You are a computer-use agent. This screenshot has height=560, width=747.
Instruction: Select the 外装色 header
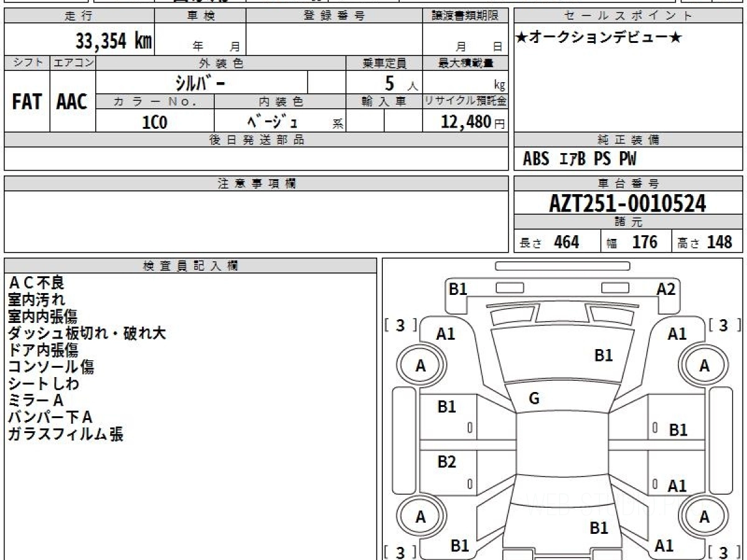pos(221,63)
